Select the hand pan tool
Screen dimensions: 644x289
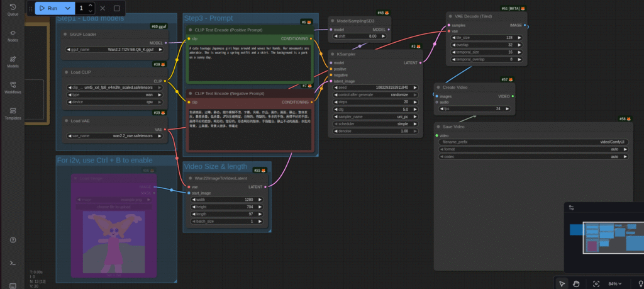pos(577,283)
